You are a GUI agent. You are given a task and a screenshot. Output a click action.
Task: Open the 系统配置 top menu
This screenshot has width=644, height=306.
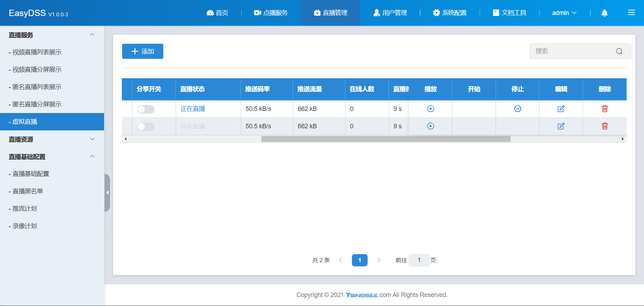pos(450,13)
